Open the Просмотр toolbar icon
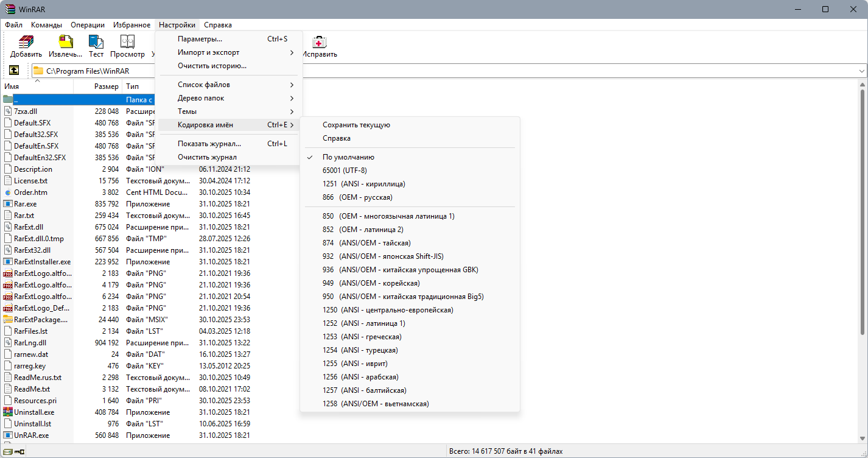 pos(127,42)
